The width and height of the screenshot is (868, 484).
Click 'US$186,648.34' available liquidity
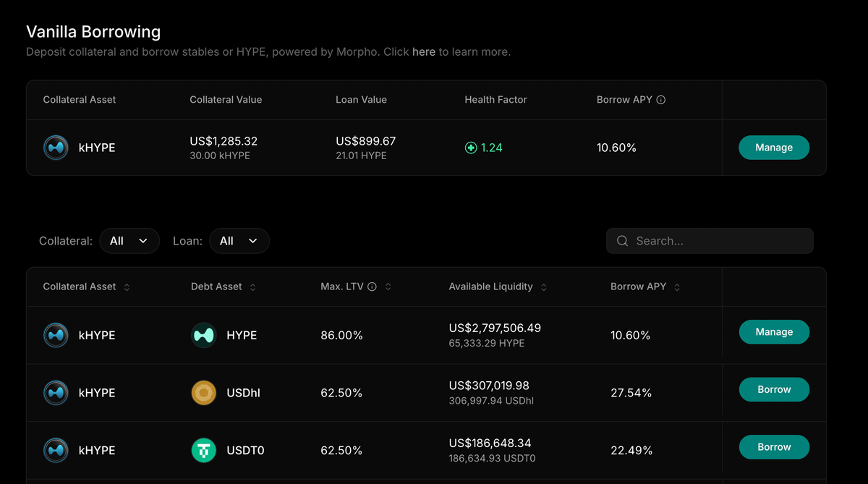click(x=490, y=443)
